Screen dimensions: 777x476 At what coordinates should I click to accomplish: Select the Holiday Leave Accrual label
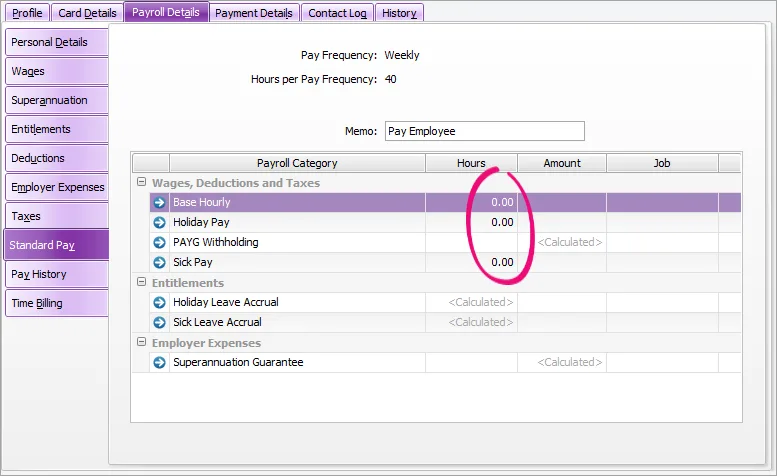[225, 302]
